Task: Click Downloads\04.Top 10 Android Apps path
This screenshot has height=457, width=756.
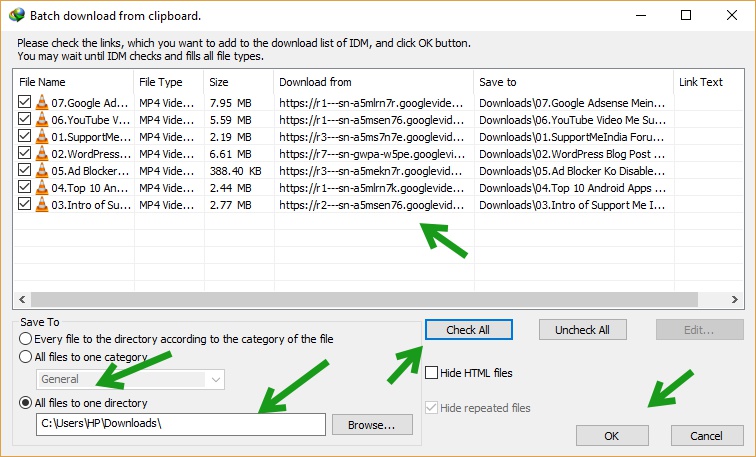Action: tap(572, 188)
